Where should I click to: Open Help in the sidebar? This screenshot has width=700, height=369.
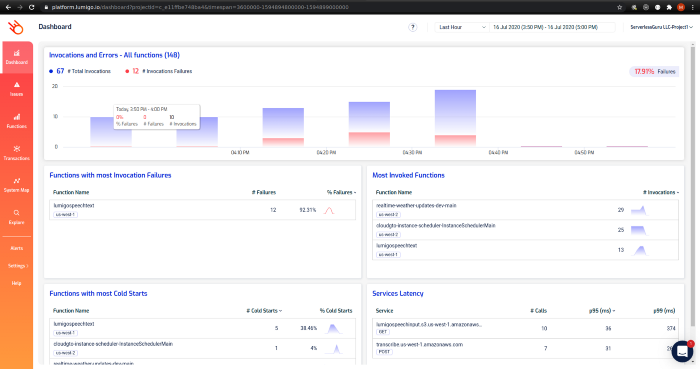click(x=17, y=283)
